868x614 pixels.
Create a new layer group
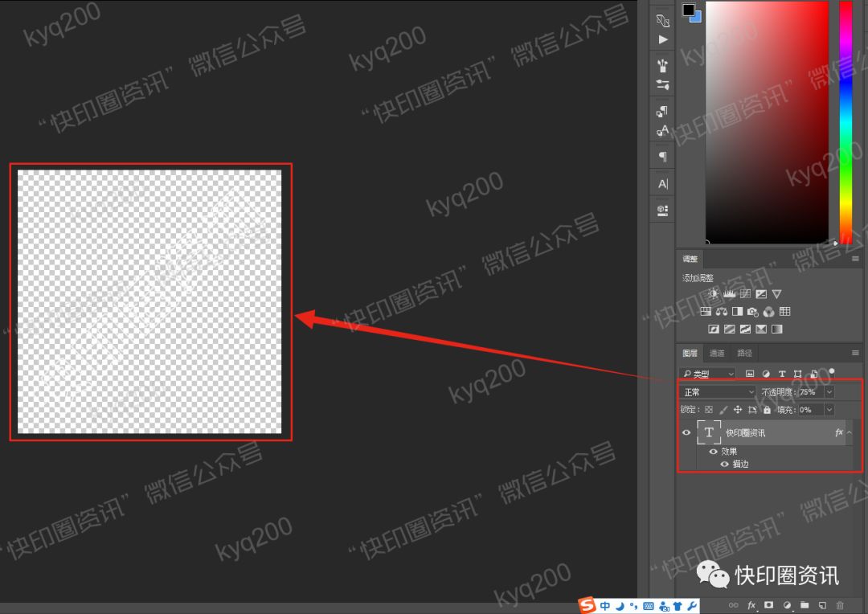pos(805,605)
